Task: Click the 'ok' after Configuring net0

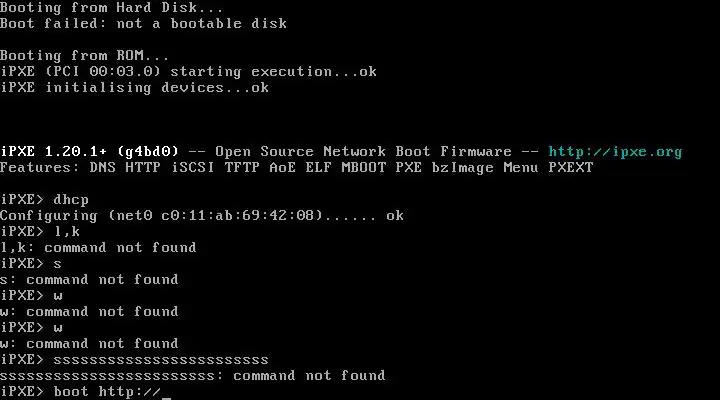Action: [x=395, y=216]
